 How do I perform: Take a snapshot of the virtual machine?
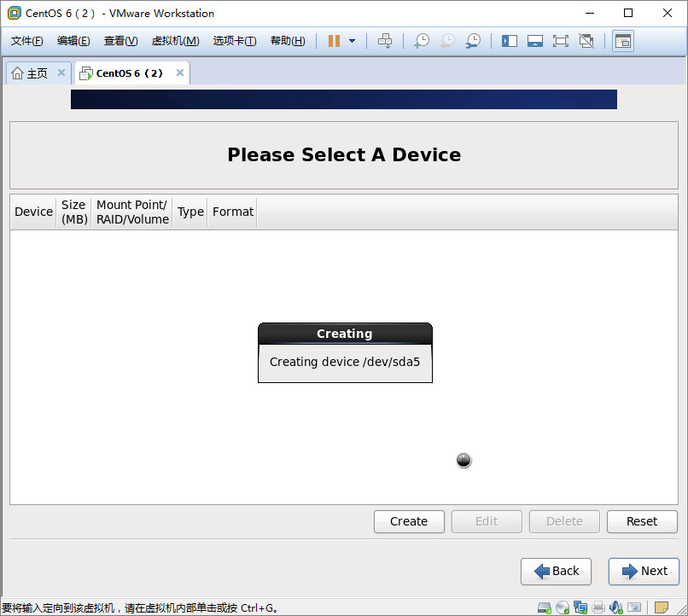tap(421, 41)
